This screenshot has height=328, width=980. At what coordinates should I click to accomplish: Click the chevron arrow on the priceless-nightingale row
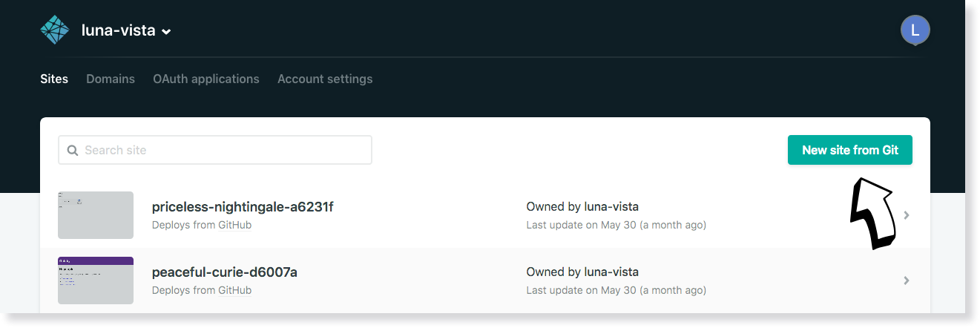tap(907, 216)
